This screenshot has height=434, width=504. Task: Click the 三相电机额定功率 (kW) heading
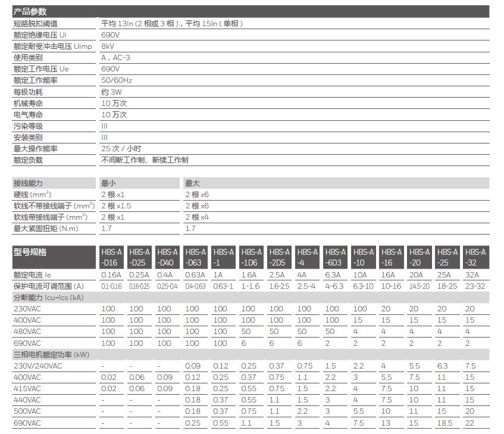tap(51, 355)
